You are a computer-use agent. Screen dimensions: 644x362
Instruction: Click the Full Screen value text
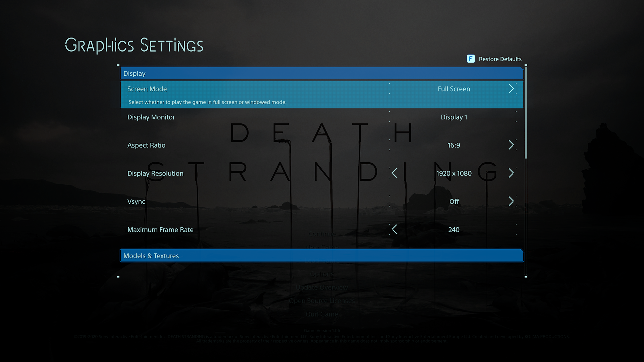point(454,89)
